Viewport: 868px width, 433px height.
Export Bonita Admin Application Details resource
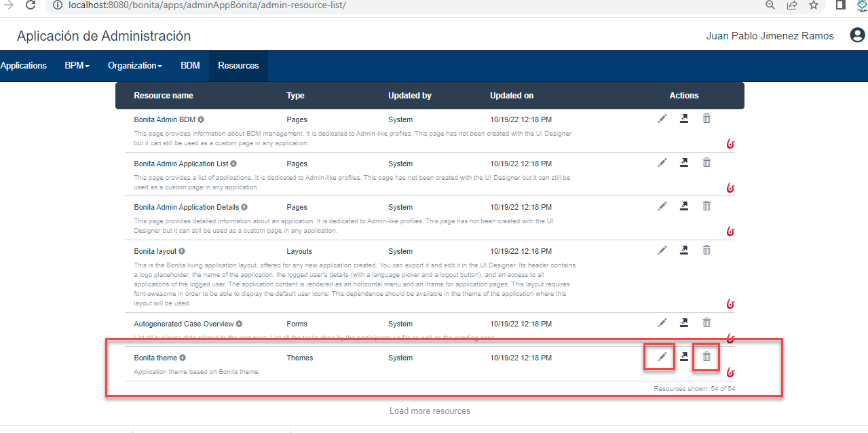tap(684, 206)
